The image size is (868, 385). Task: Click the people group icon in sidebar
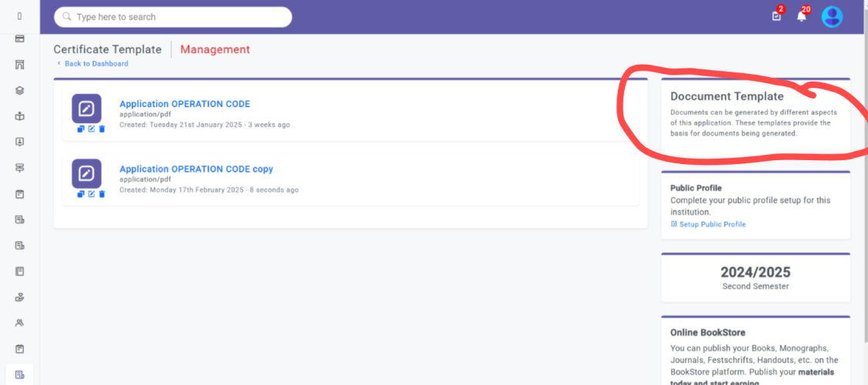(20, 323)
